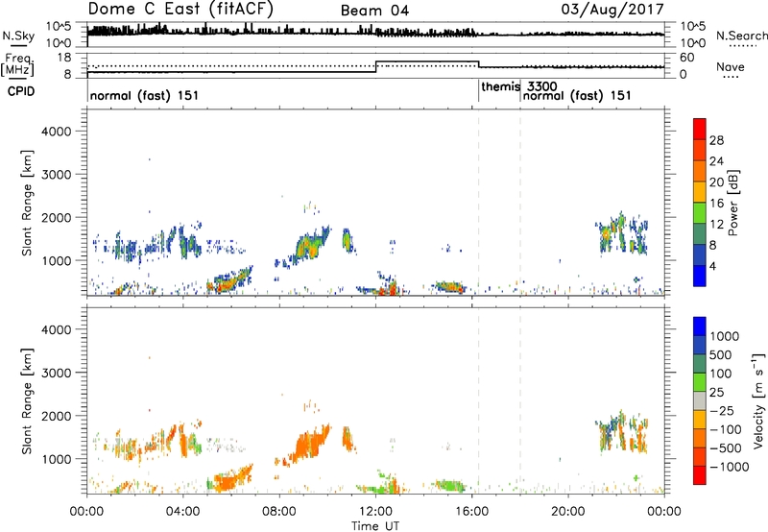
Task: Click the "20:00" time tick label
Action: point(567,512)
